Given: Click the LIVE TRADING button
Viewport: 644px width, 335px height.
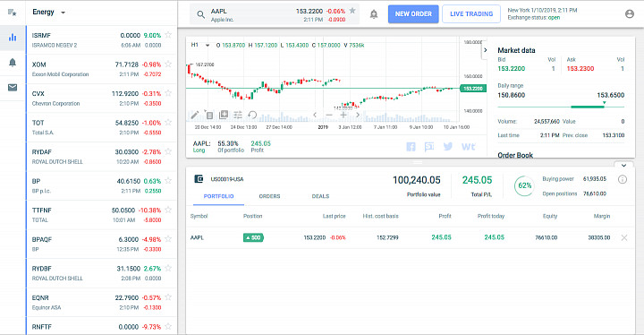Looking at the screenshot, I should (471, 14).
